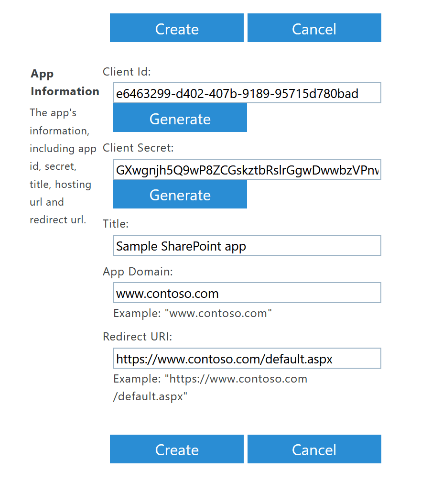Click the bottom Cancel button
Screen dimensions: 421x504
click(314, 449)
